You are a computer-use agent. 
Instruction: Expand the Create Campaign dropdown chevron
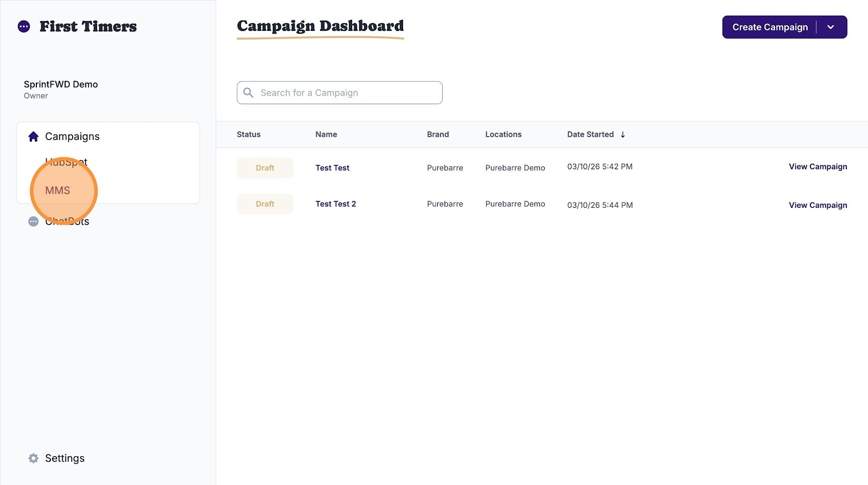(x=831, y=27)
